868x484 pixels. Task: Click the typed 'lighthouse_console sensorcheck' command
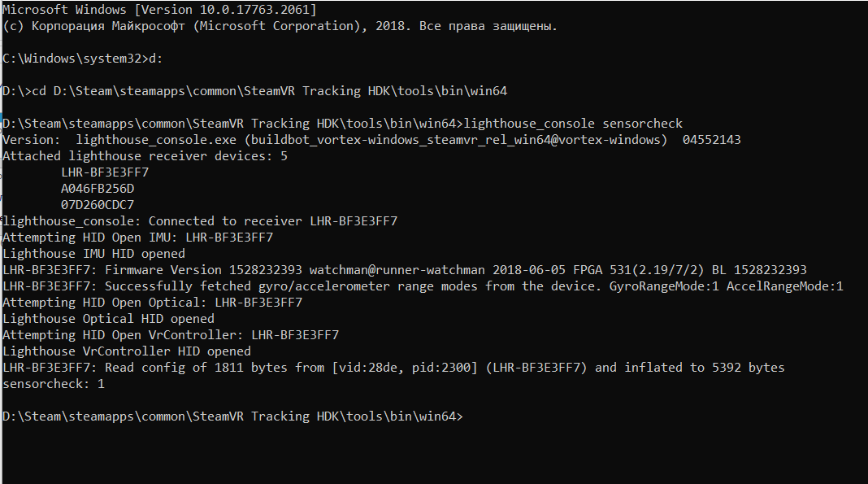coord(573,124)
